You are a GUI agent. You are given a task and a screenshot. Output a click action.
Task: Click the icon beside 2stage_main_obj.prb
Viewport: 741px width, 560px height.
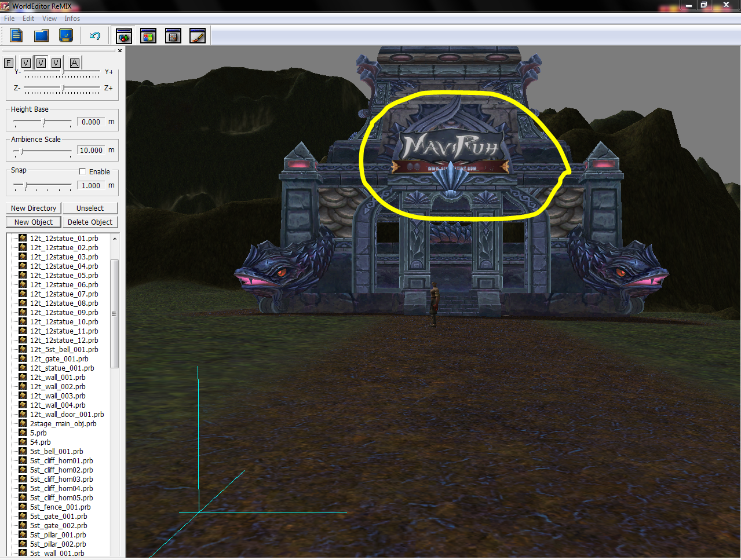[x=23, y=423]
